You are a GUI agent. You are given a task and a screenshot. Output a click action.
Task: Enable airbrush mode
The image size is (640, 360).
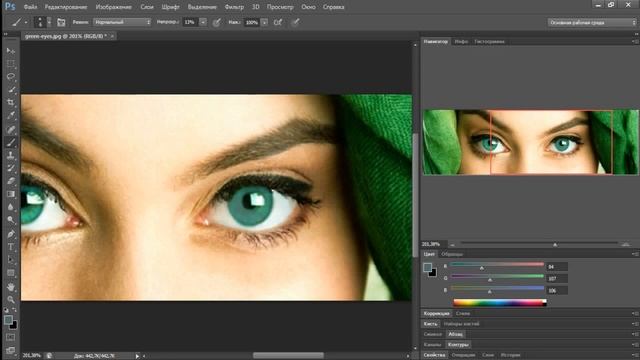tap(278, 22)
